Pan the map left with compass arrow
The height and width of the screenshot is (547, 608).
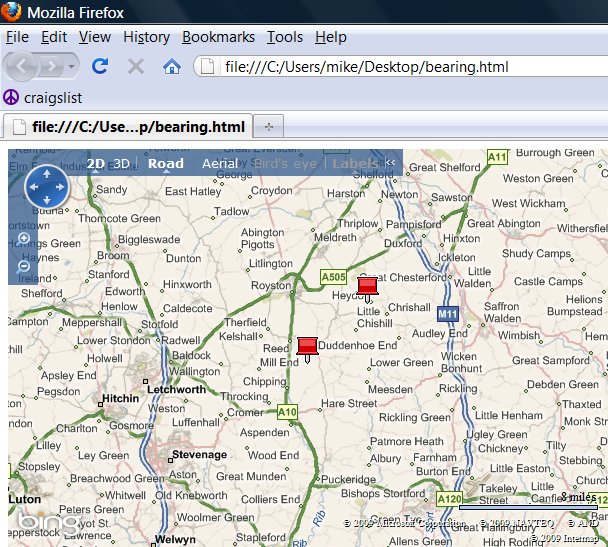[34, 187]
